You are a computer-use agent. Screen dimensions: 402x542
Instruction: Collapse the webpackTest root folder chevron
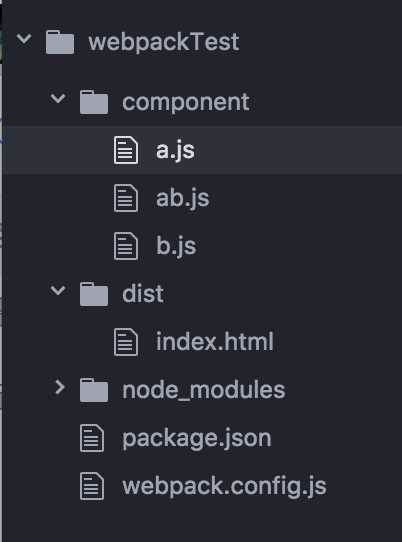coord(24,38)
